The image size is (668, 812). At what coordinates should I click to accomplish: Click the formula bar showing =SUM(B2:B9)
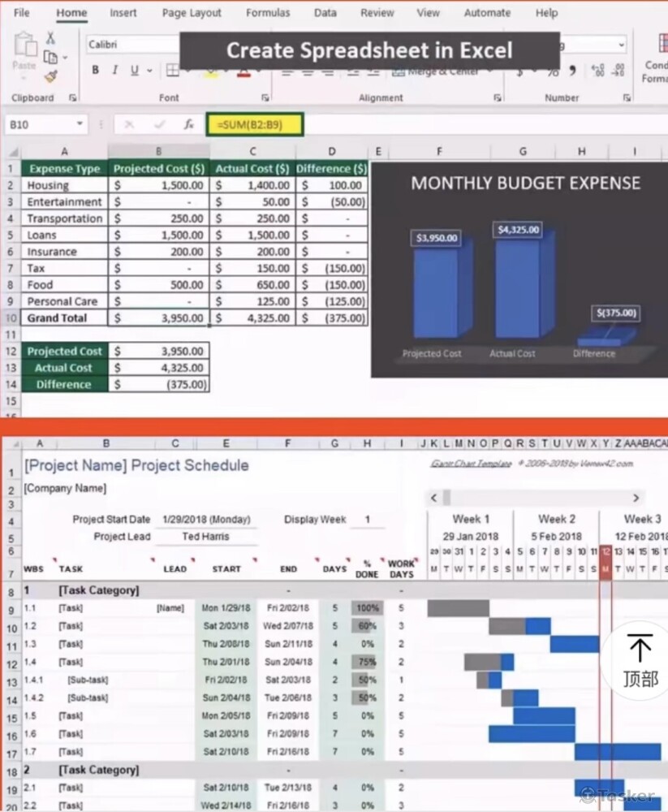coord(255,124)
